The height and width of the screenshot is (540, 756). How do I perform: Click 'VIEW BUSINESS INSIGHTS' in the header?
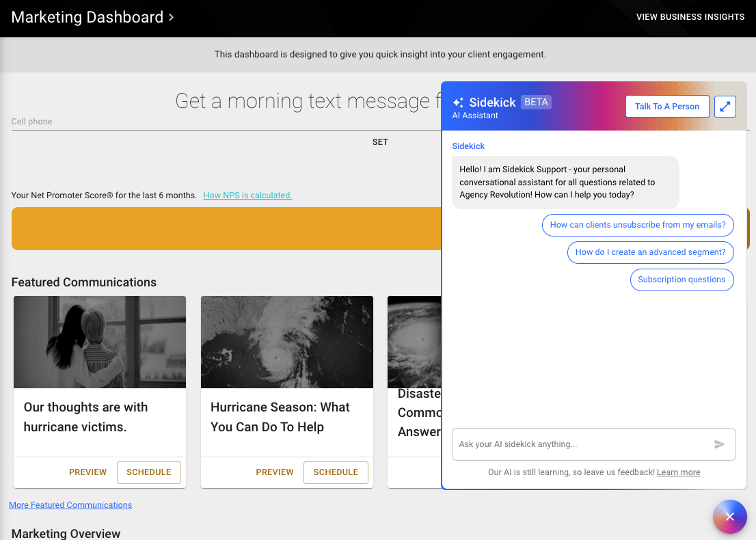[690, 16]
